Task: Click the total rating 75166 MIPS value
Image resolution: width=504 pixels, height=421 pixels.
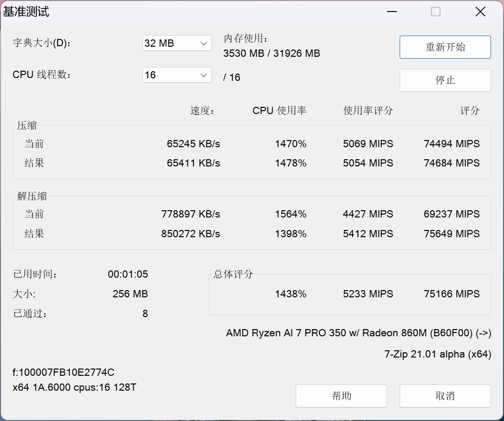Action: point(452,294)
